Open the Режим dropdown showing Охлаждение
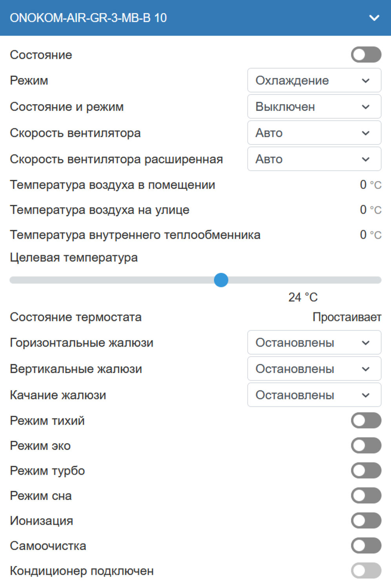Viewport: 391px width, 588px height. click(314, 80)
